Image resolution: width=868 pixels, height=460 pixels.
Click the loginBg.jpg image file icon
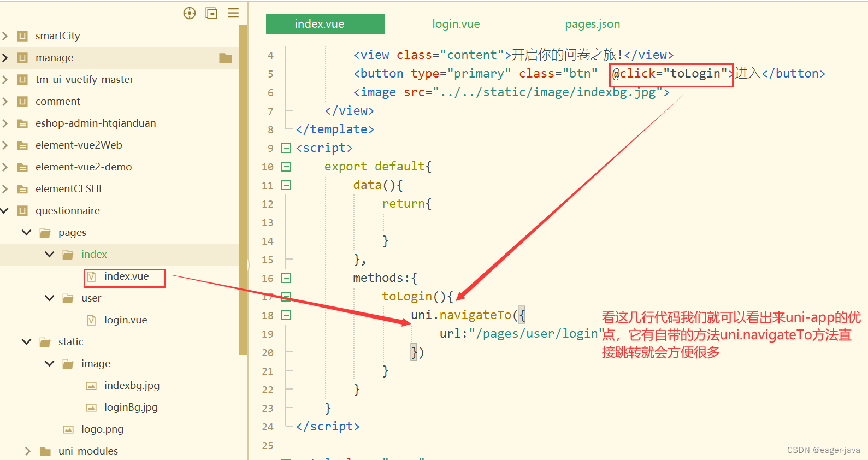pos(91,408)
